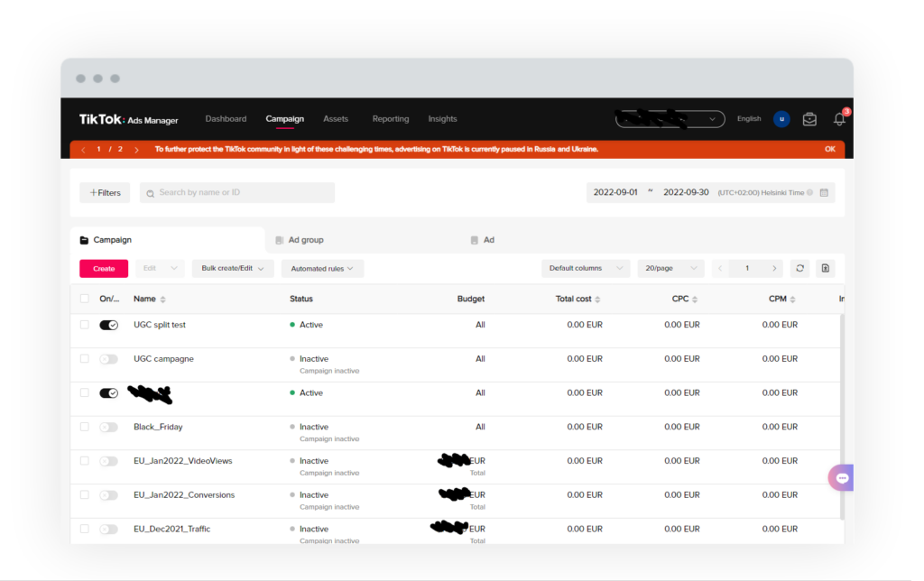The width and height of the screenshot is (924, 581).
Task: Click the timezone info icon beside Helsinki Time
Action: [809, 193]
